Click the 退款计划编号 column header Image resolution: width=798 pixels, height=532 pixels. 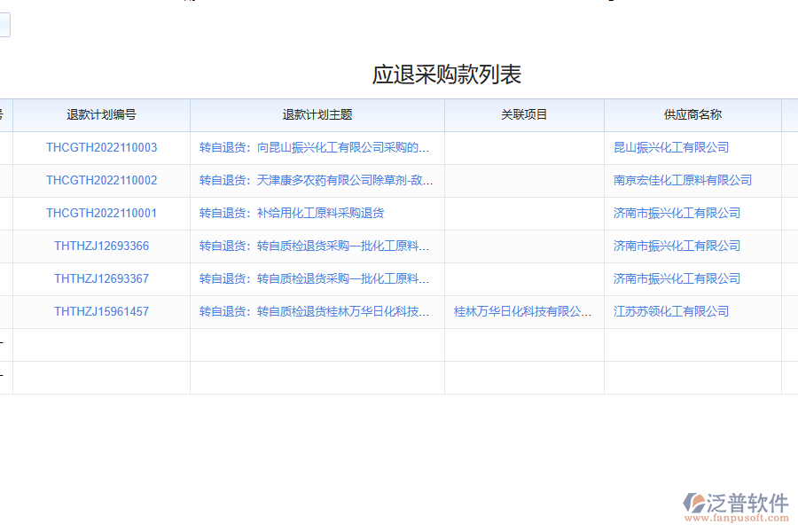(x=100, y=114)
